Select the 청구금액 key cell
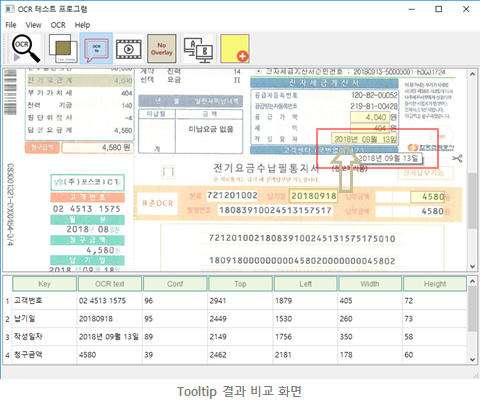 click(x=44, y=355)
